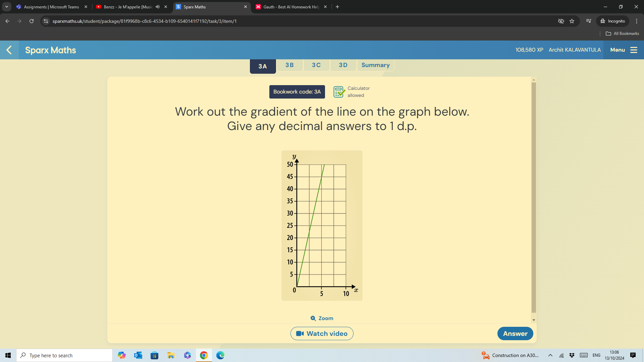
Task: Open the 3C task section
Action: click(x=316, y=65)
